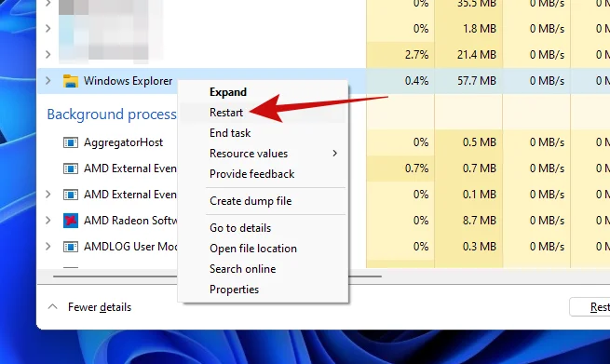Click the 0 MB/s disk cell for AMDLOG User Mode
Screen dimensions: 610x364
(x=536, y=247)
